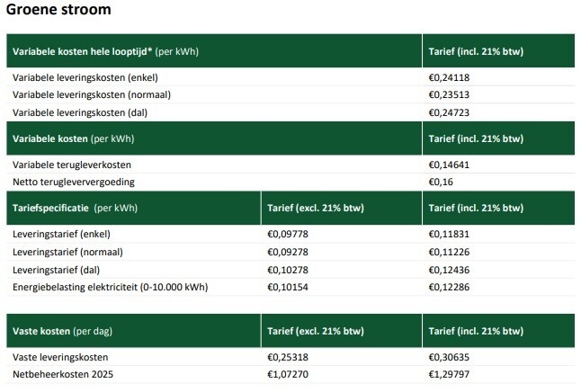This screenshot has height=392, width=581.
Task: Click the Tariefspecificatie section header
Action: (51, 208)
